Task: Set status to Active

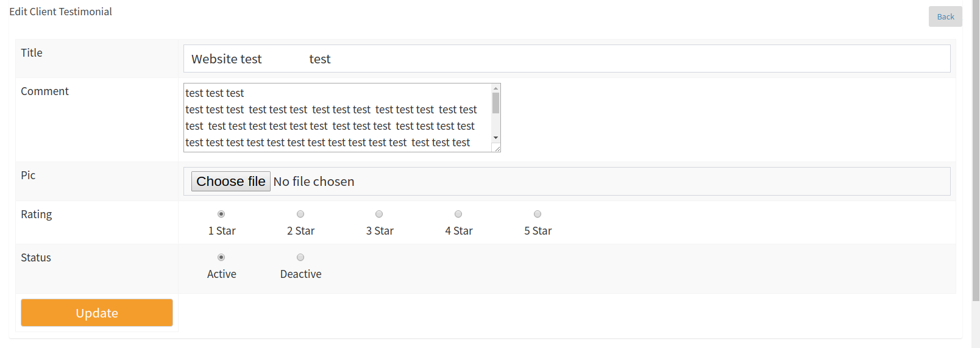Action: (221, 257)
